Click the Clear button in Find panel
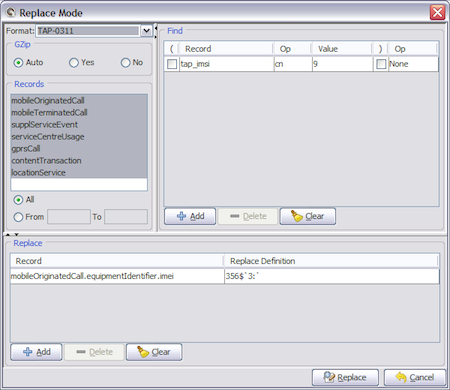The height and width of the screenshot is (390, 450). coord(308,216)
